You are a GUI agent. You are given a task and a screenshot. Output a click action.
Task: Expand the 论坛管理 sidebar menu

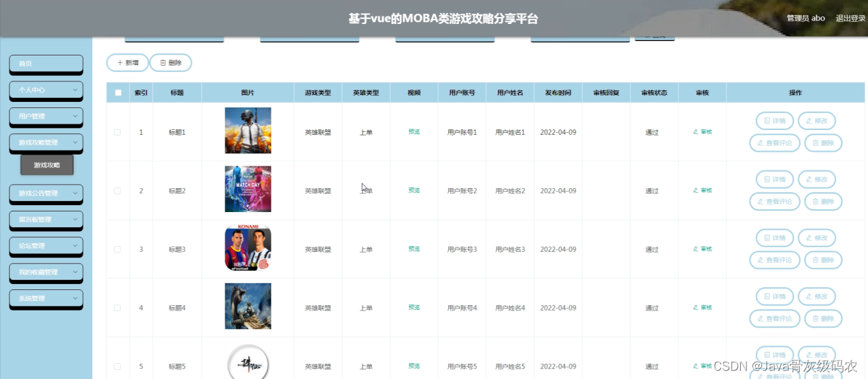coord(46,246)
